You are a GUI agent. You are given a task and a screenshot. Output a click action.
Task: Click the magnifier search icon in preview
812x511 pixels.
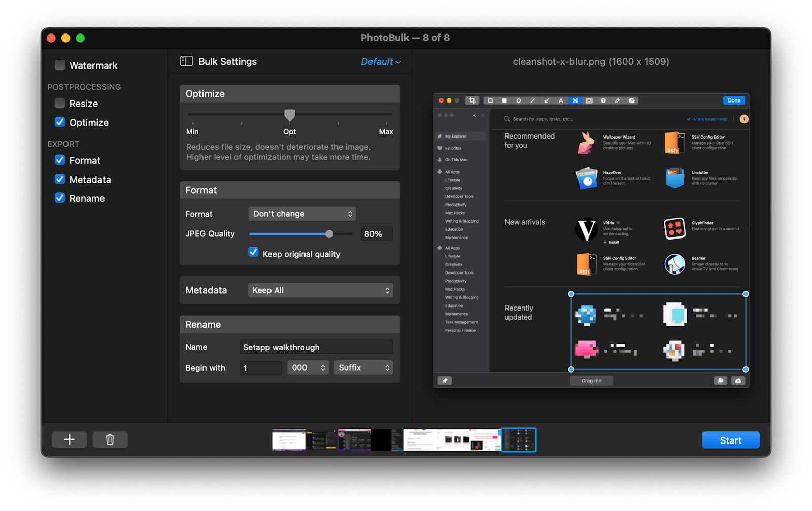pyautogui.click(x=506, y=119)
